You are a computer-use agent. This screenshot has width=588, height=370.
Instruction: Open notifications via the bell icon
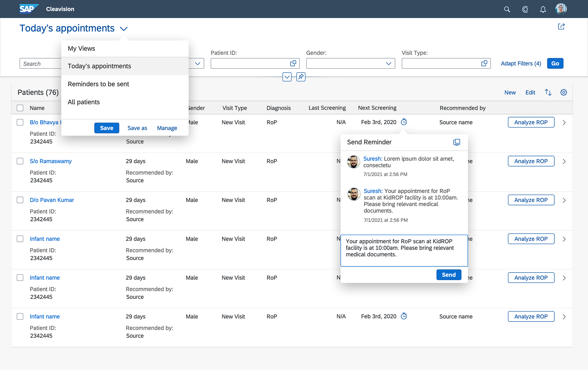pyautogui.click(x=543, y=9)
